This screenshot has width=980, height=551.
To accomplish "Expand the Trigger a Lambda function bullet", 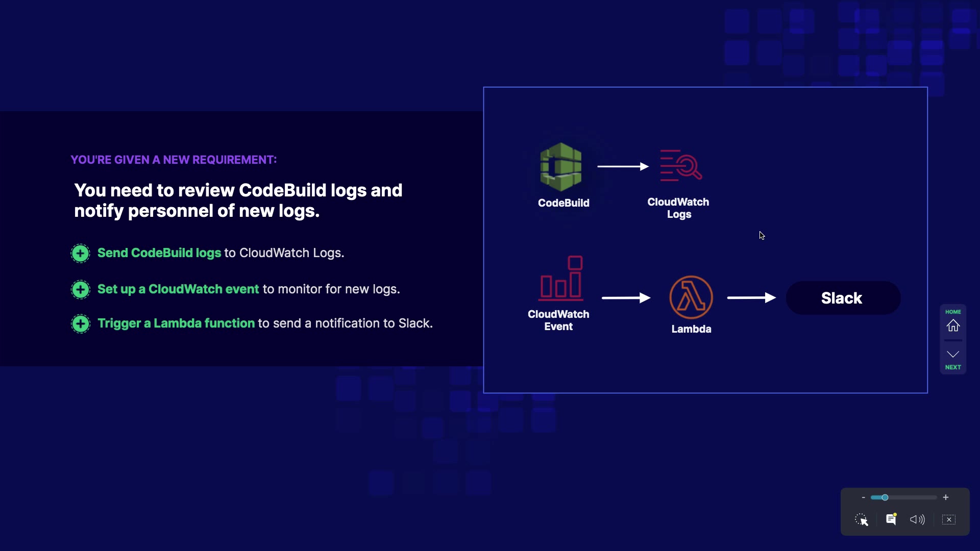I will coord(80,323).
